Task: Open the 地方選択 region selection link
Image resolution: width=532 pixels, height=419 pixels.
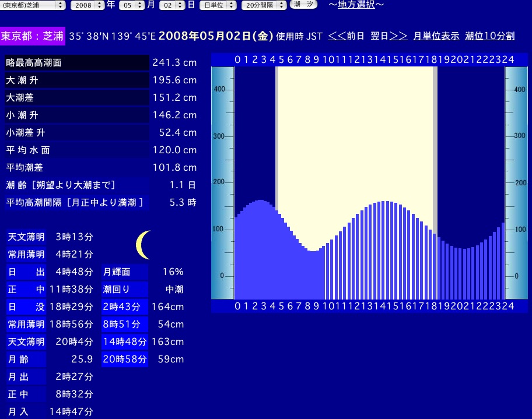Action: click(356, 5)
